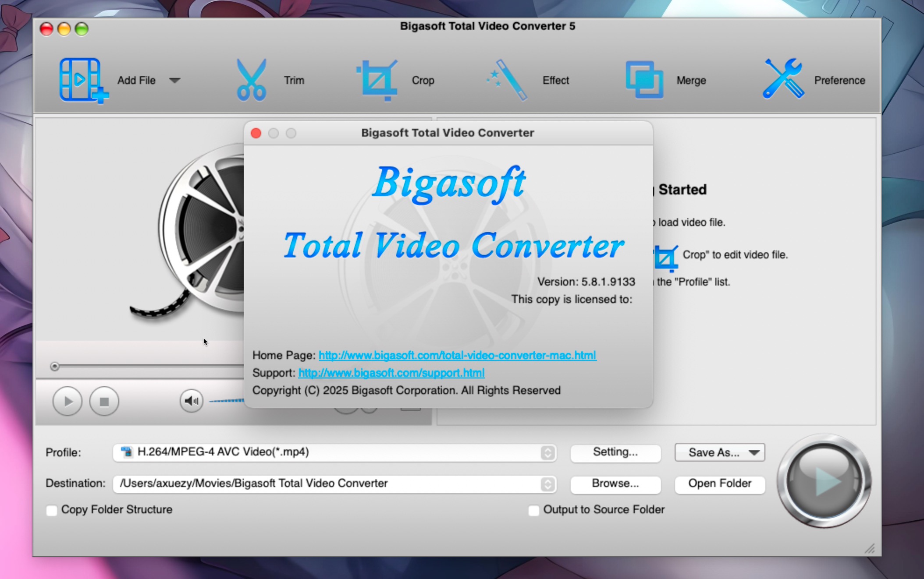The width and height of the screenshot is (924, 579).
Task: Click the Effect label in toolbar
Action: (556, 81)
